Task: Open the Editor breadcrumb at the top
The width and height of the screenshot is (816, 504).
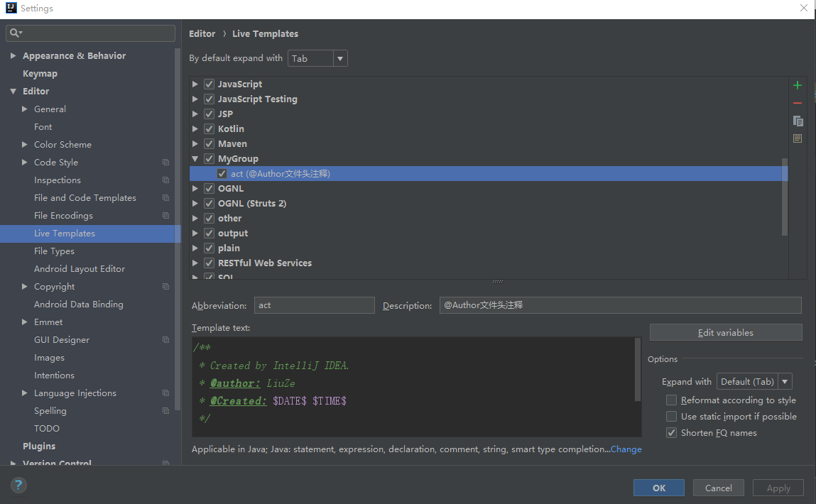Action: [x=202, y=33]
